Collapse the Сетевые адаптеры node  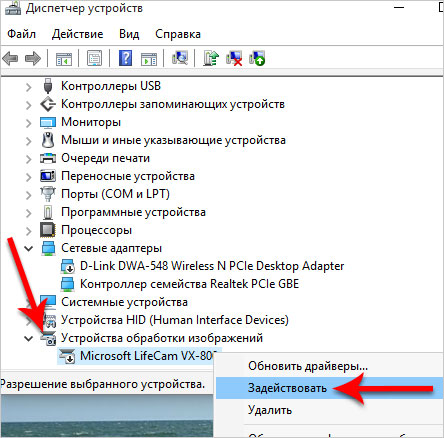tap(29, 248)
